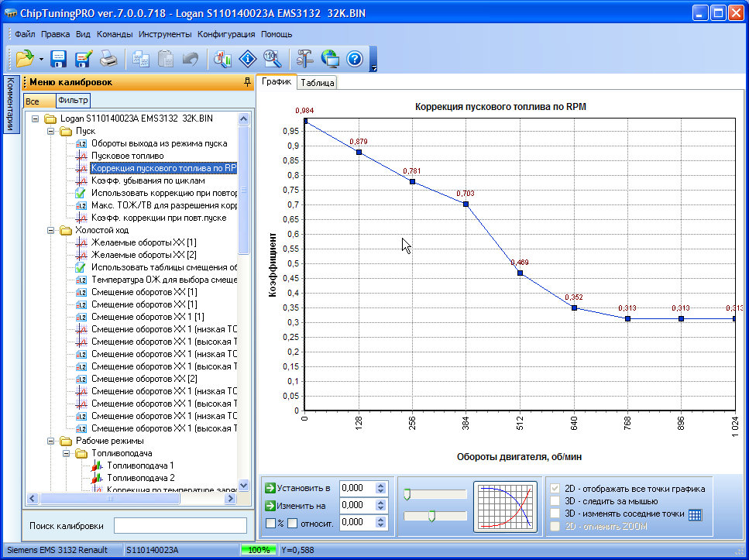The image size is (749, 560).
Task: Click the printer icon in toolbar
Action: (108, 59)
